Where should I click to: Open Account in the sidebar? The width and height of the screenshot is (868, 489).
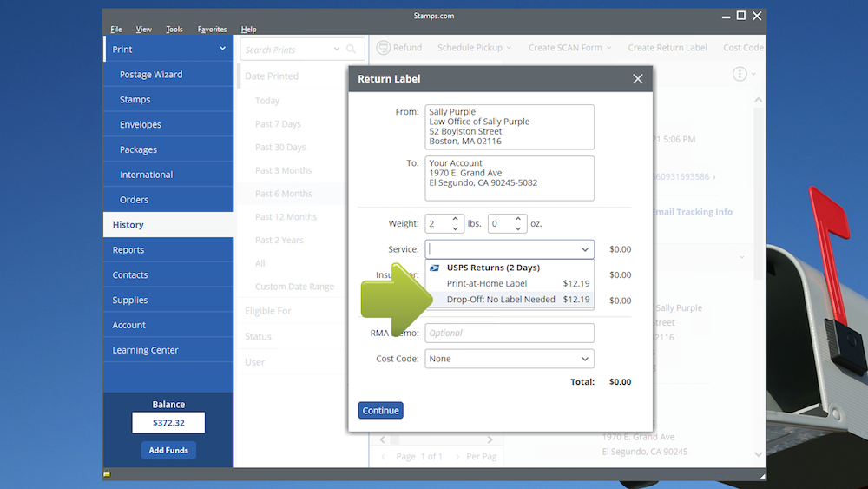point(168,325)
